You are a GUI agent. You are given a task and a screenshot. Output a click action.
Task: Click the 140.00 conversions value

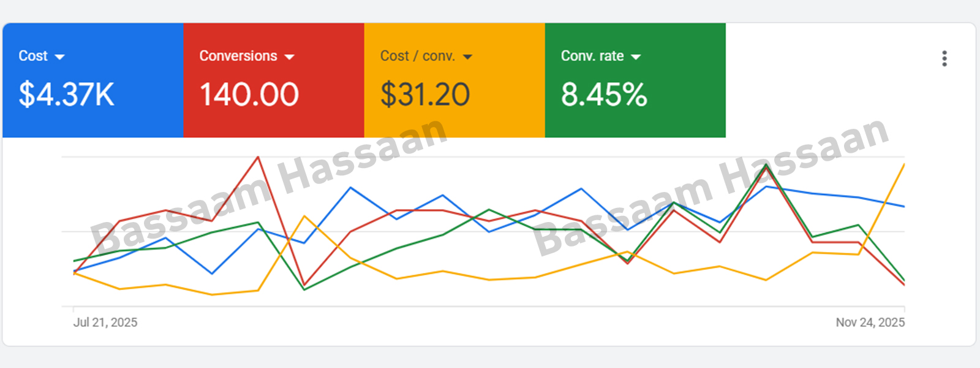coord(249,94)
